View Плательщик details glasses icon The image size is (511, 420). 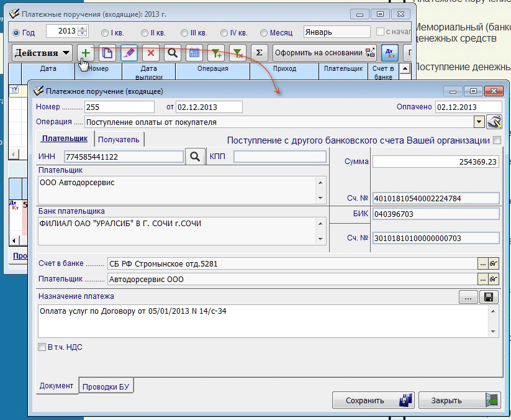494,279
